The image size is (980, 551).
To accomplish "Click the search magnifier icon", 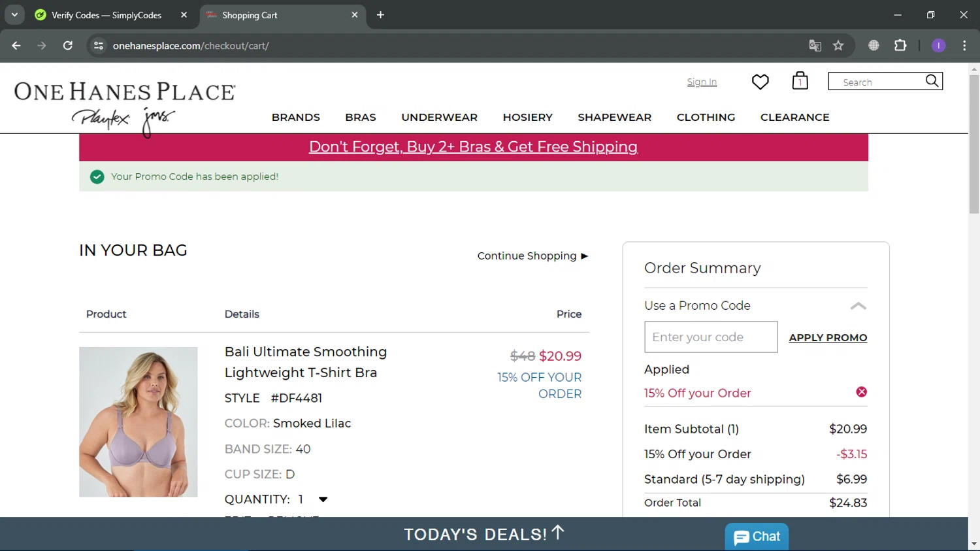I will coord(932,81).
